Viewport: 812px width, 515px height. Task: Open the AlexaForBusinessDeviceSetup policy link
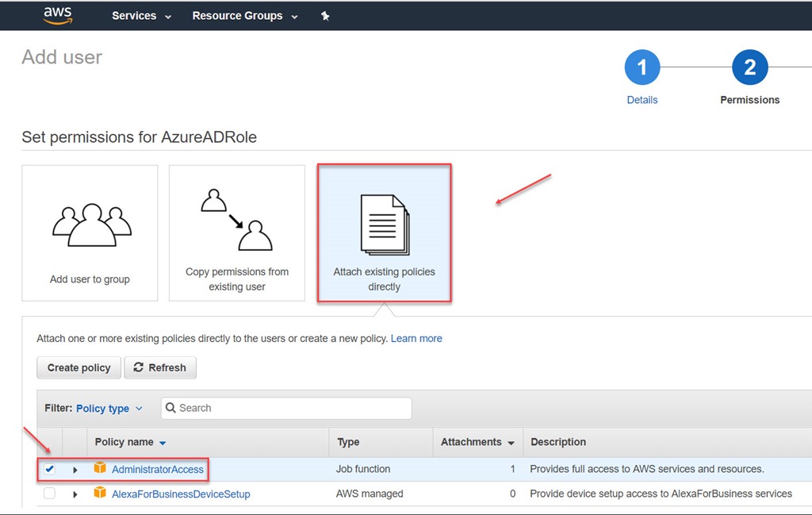pos(181,494)
